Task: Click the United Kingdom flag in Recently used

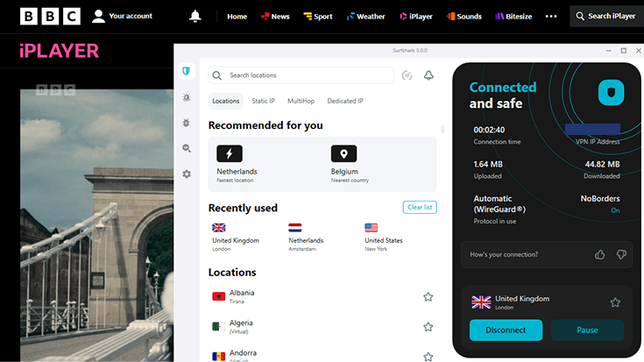Action: tap(218, 227)
